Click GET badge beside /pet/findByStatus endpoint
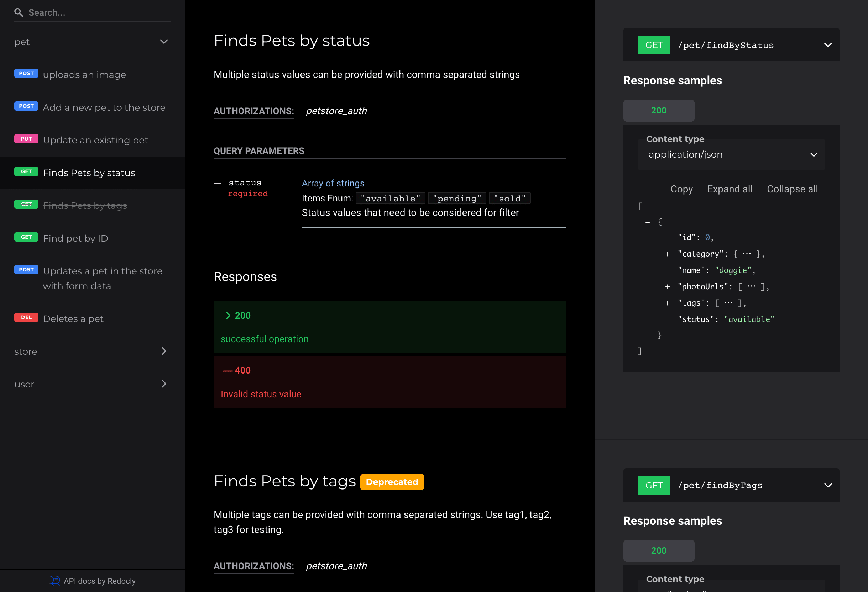 pyautogui.click(x=654, y=45)
